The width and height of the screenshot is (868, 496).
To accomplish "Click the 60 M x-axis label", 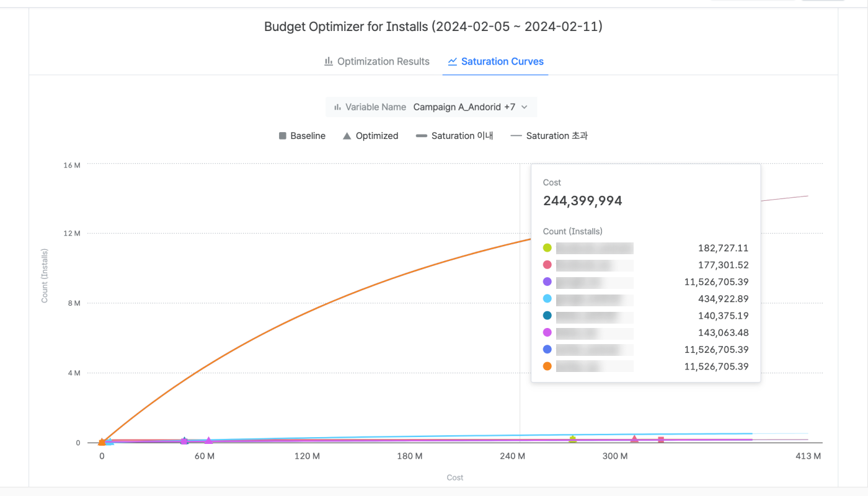I will (x=205, y=456).
